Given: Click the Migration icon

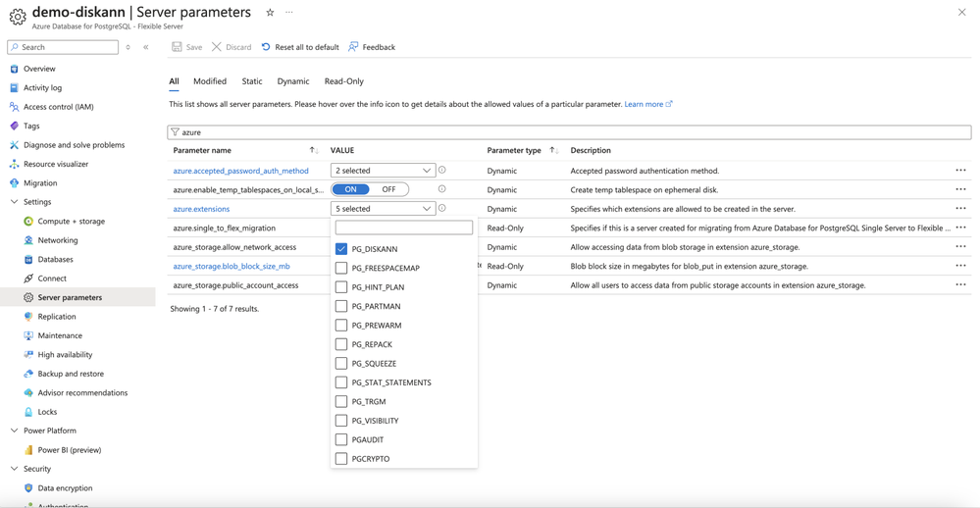Looking at the screenshot, I should point(15,183).
